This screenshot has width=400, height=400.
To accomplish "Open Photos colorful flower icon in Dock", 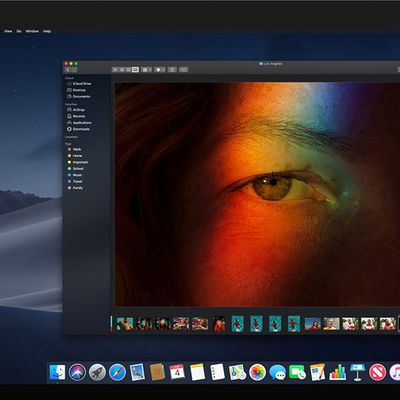I will [257, 372].
